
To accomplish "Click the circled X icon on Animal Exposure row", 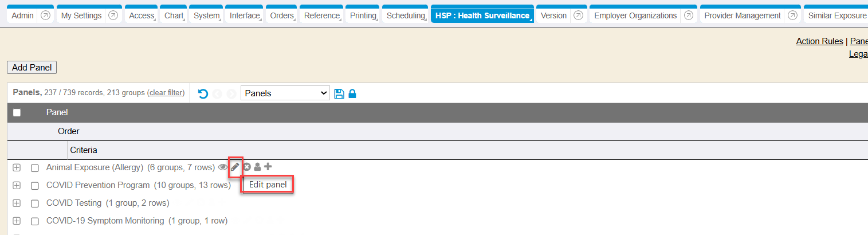I will coord(247,167).
